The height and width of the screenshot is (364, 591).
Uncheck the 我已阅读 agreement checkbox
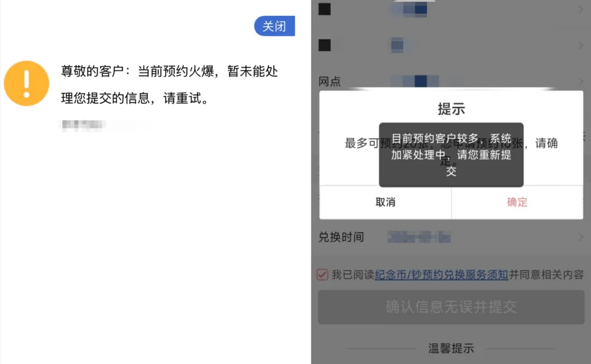(x=322, y=274)
